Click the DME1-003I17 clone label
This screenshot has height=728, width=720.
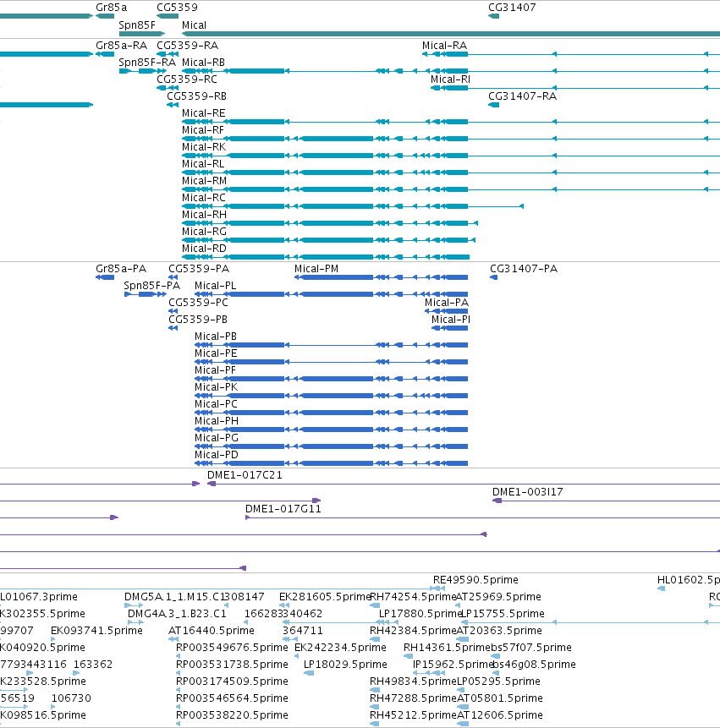(528, 492)
